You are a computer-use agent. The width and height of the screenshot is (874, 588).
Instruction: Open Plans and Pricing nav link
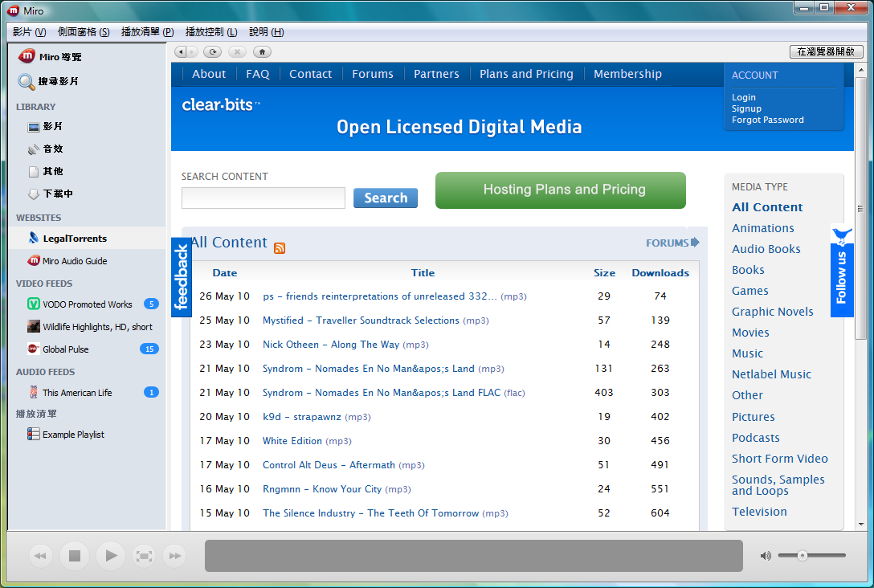tap(526, 74)
